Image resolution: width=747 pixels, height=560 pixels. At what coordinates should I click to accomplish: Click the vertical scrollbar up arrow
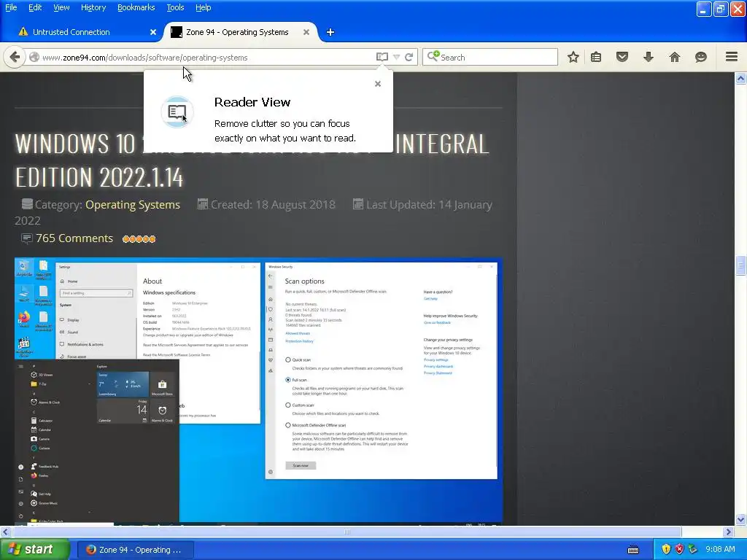point(741,78)
